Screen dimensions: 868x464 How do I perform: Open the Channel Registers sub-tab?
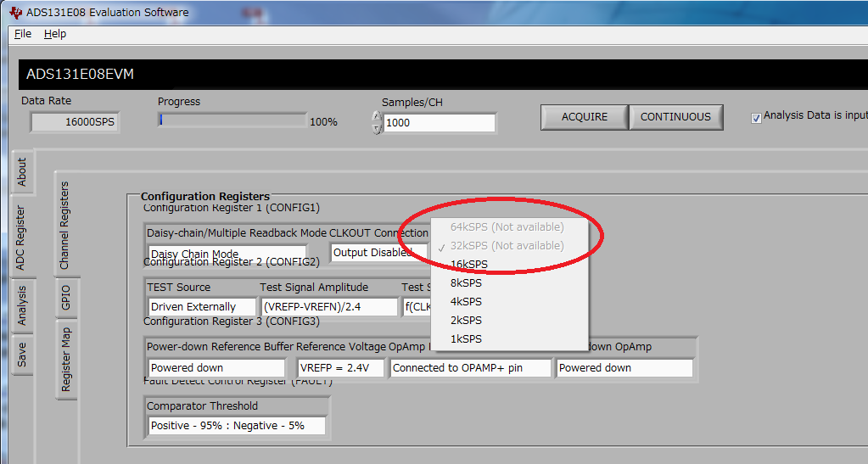[x=64, y=225]
